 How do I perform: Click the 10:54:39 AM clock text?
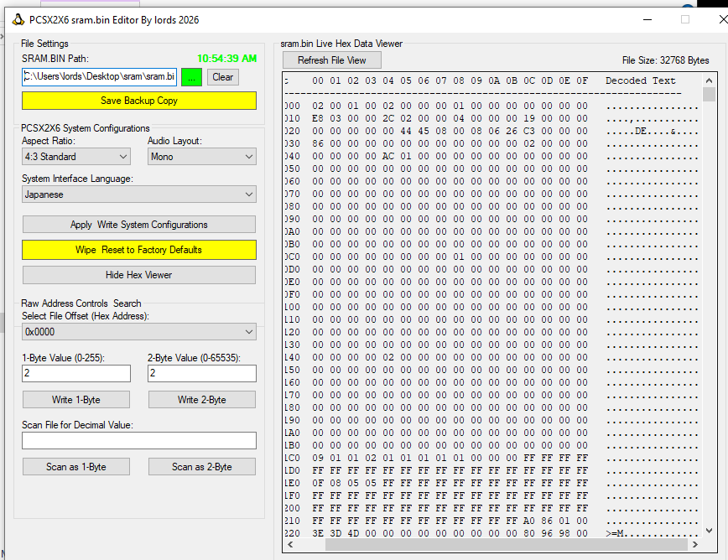(226, 59)
